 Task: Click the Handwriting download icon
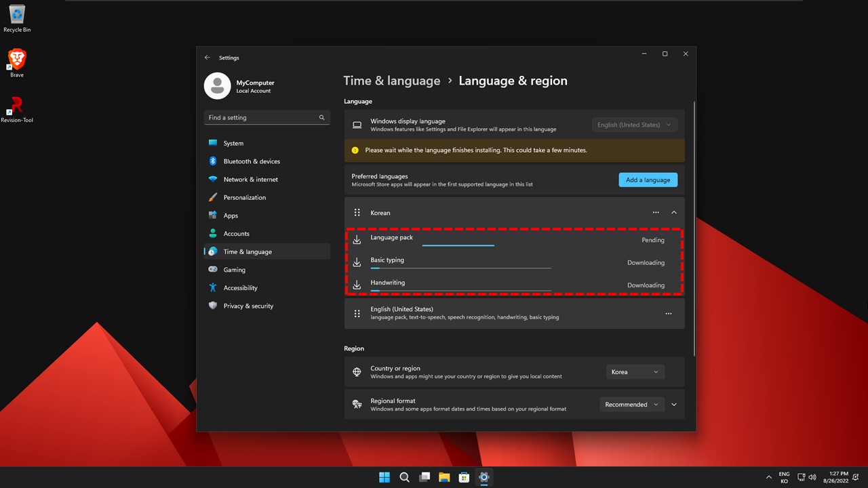coord(357,285)
